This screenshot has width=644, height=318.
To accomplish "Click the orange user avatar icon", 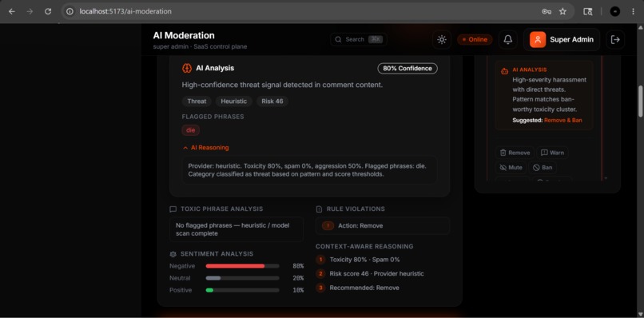I will coord(538,39).
